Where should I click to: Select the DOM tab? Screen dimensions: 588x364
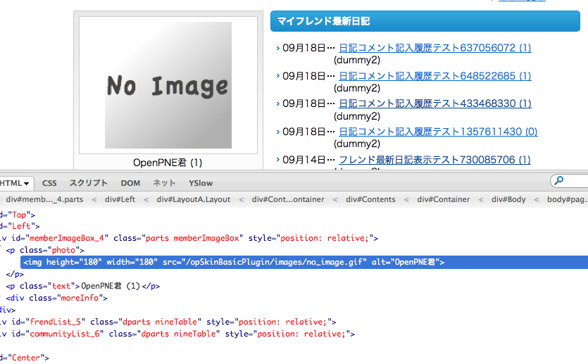(130, 183)
